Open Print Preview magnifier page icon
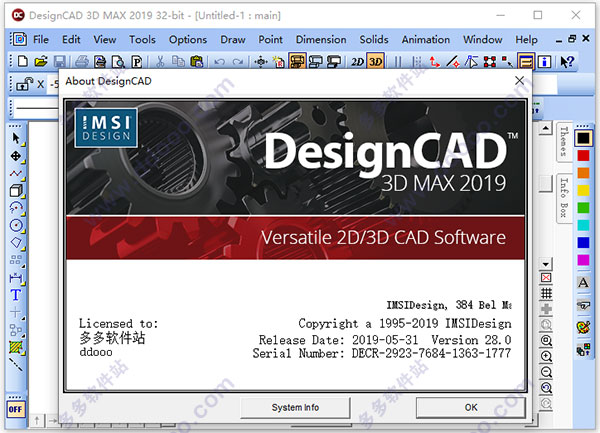 click(118, 61)
